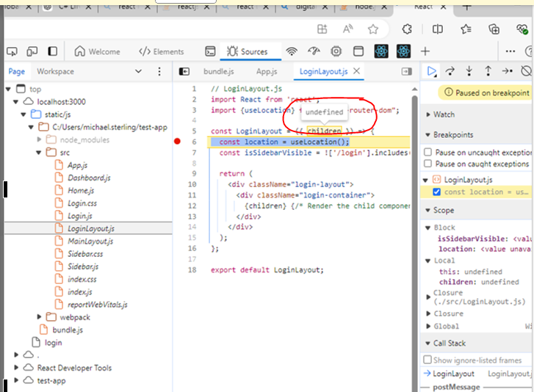
Task: Step out of current function
Action: click(x=488, y=71)
